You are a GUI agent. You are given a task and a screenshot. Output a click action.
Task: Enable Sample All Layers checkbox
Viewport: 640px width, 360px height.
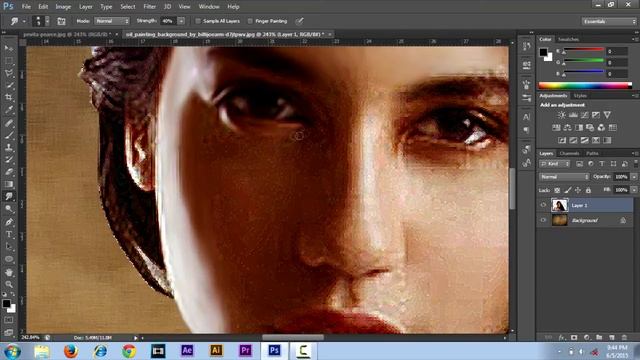[198, 21]
